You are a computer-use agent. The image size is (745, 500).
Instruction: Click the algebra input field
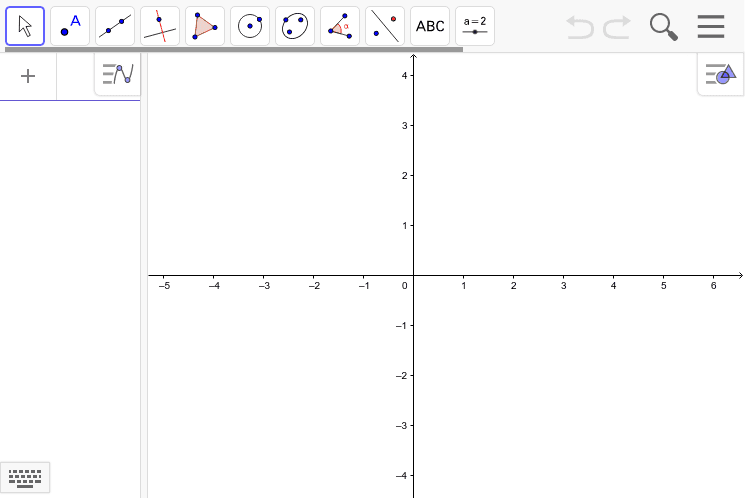[75, 76]
